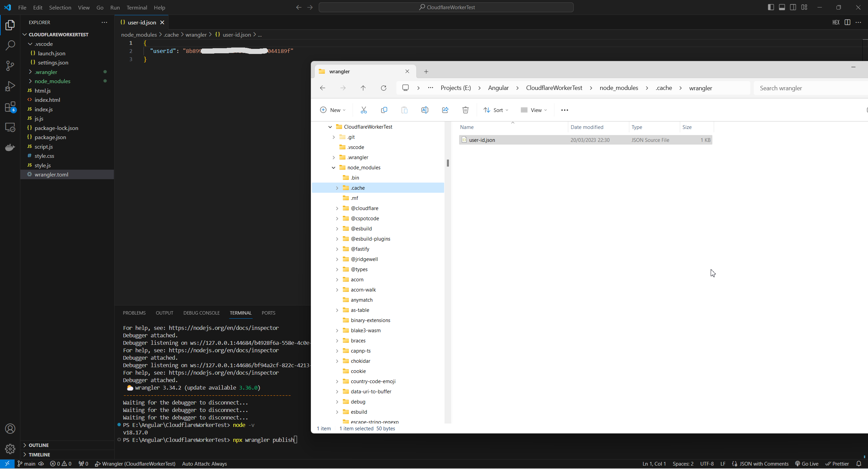The height and width of the screenshot is (469, 868).
Task: Click Prettier in status bar
Action: pos(837,464)
